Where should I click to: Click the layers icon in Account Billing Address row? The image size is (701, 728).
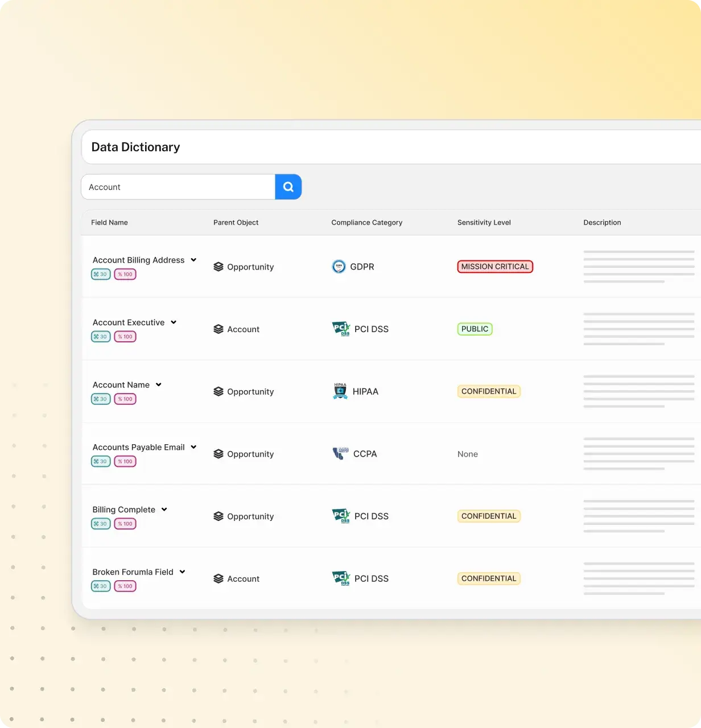coord(218,267)
